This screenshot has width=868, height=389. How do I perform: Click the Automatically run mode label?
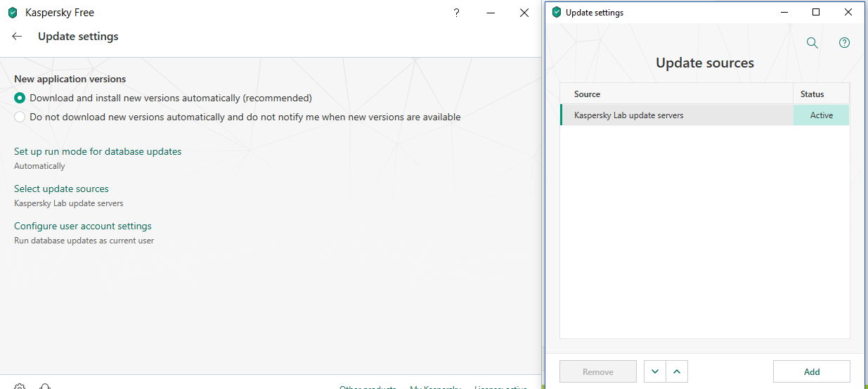39,166
